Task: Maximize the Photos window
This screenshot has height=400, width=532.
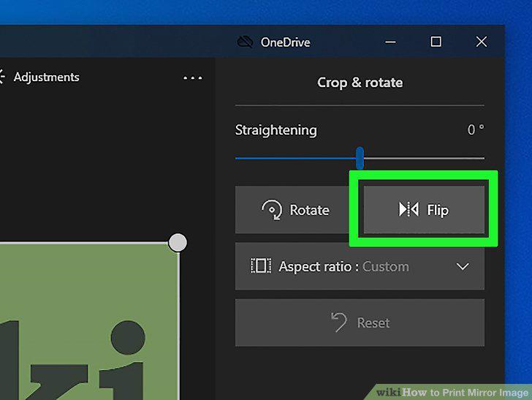Action: coord(436,42)
